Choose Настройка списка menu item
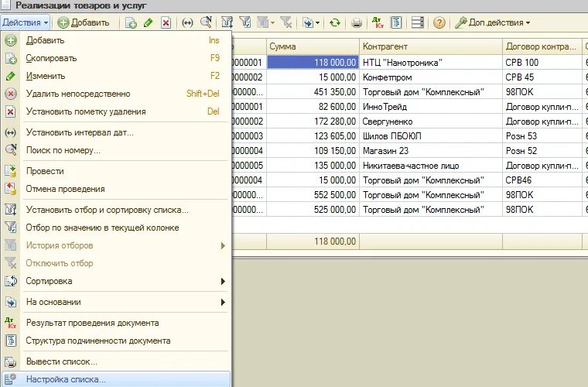Image resolution: width=588 pixels, height=387 pixels. [x=116, y=379]
